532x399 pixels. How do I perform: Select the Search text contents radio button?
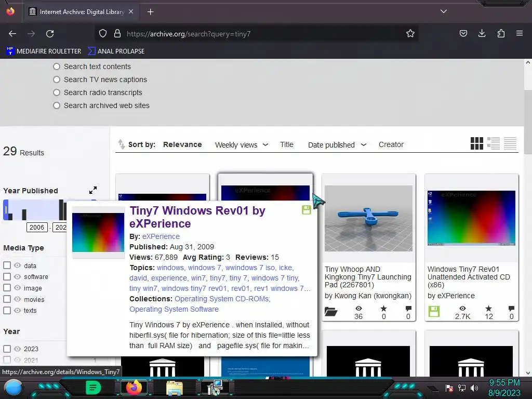click(x=57, y=66)
